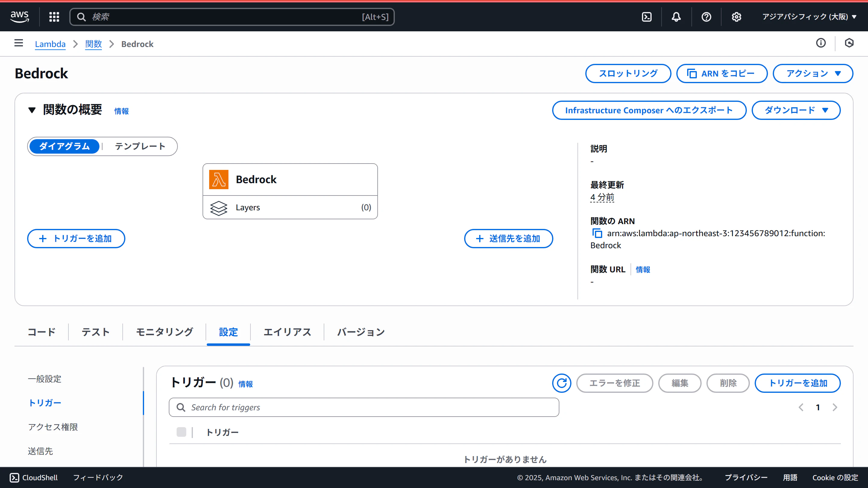868x488 pixels.
Task: Select the ダイアグラム view toggle
Action: pos(64,146)
